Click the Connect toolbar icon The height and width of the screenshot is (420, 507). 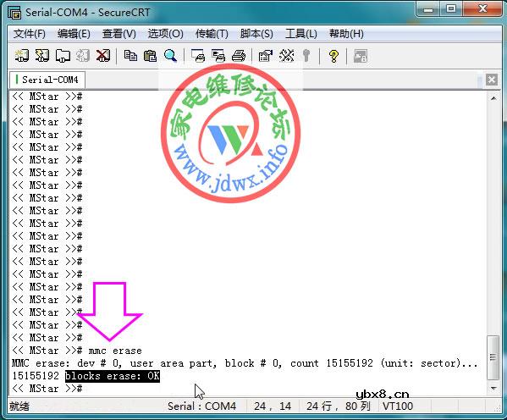[22, 56]
